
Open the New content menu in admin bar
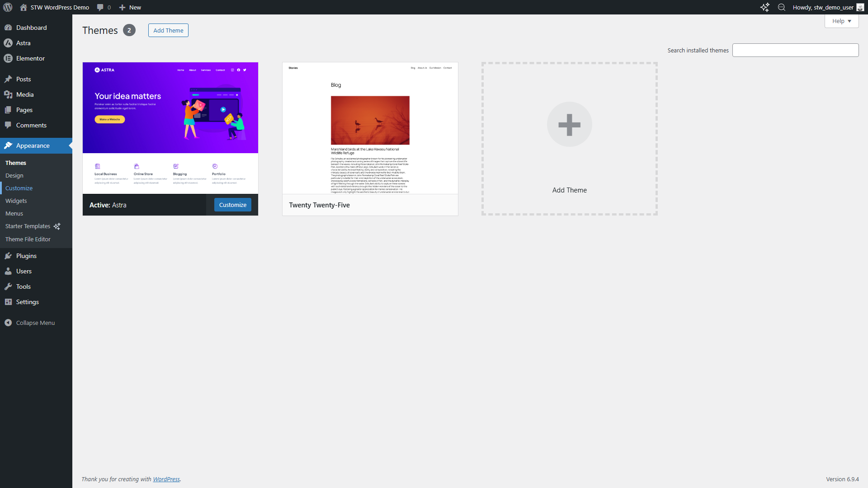pyautogui.click(x=130, y=7)
